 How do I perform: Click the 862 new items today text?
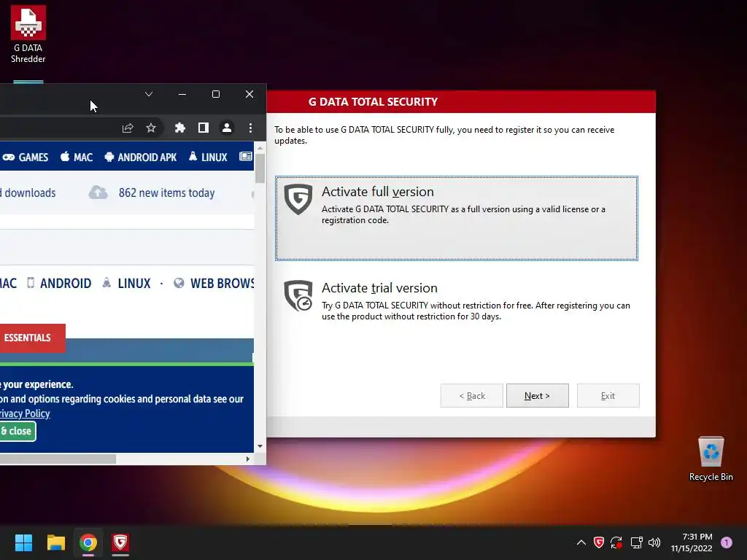click(167, 192)
